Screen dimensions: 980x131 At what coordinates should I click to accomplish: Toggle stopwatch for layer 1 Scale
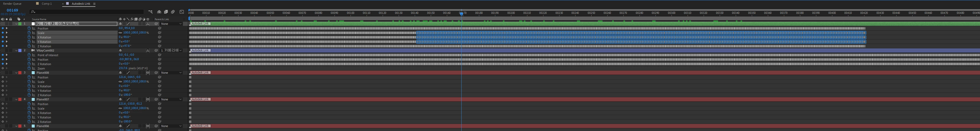29,33
